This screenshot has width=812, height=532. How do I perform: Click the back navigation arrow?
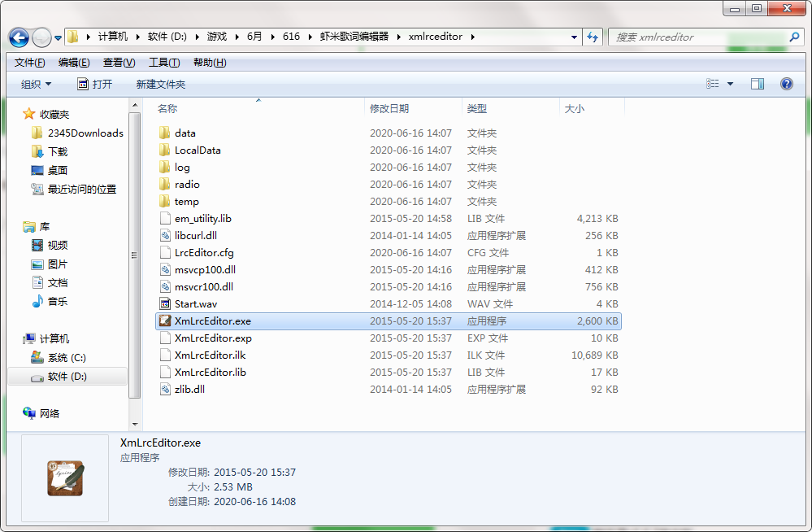19,37
